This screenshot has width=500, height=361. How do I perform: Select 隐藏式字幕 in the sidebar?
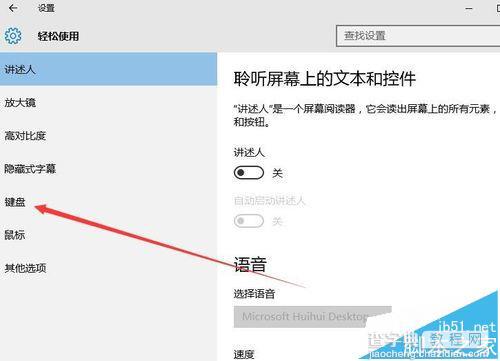click(x=108, y=169)
